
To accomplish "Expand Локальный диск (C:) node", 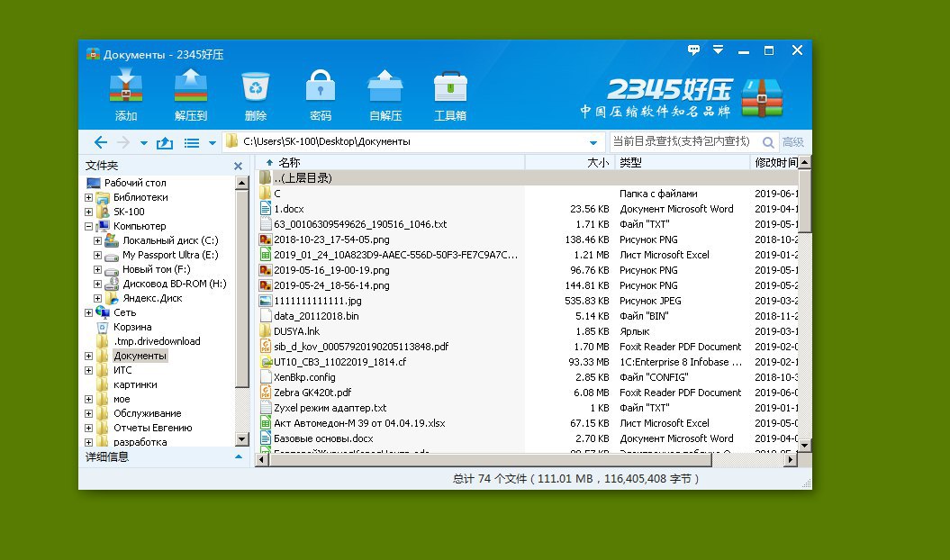I will coord(97,240).
